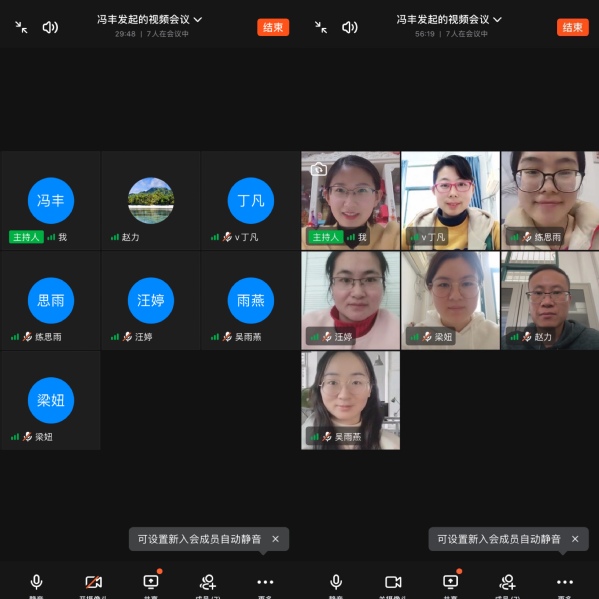Minimize the right meeting window via arrows icon
The width and height of the screenshot is (599, 599).
point(321,27)
